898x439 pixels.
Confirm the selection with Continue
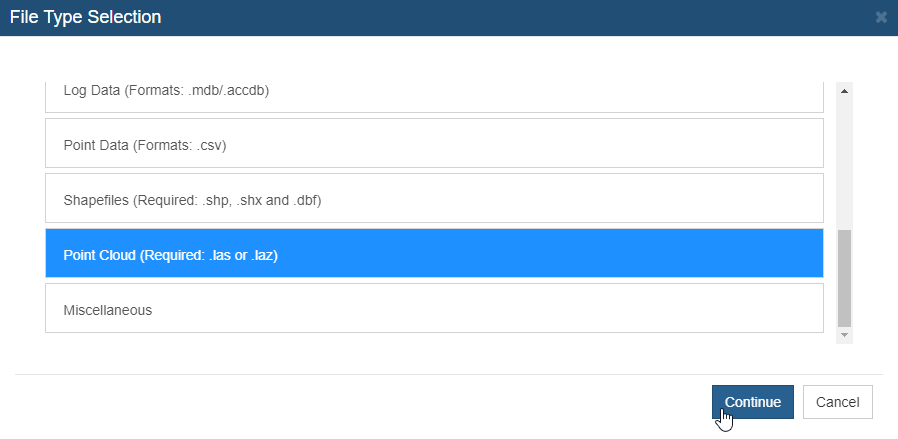[x=753, y=402]
